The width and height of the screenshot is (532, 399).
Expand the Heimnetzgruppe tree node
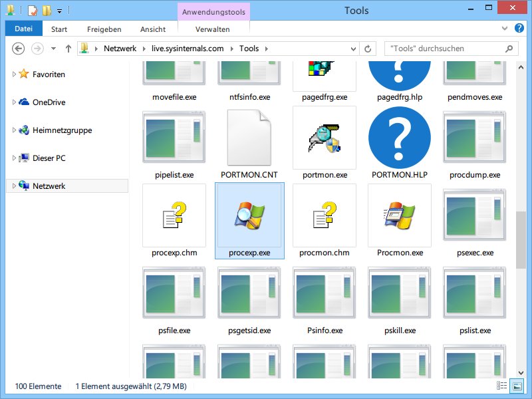coord(14,130)
